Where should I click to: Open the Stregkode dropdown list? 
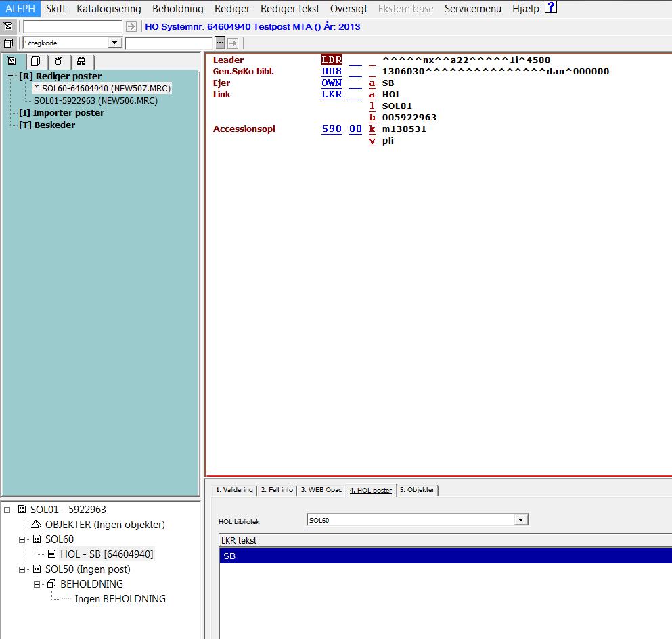tap(114, 43)
